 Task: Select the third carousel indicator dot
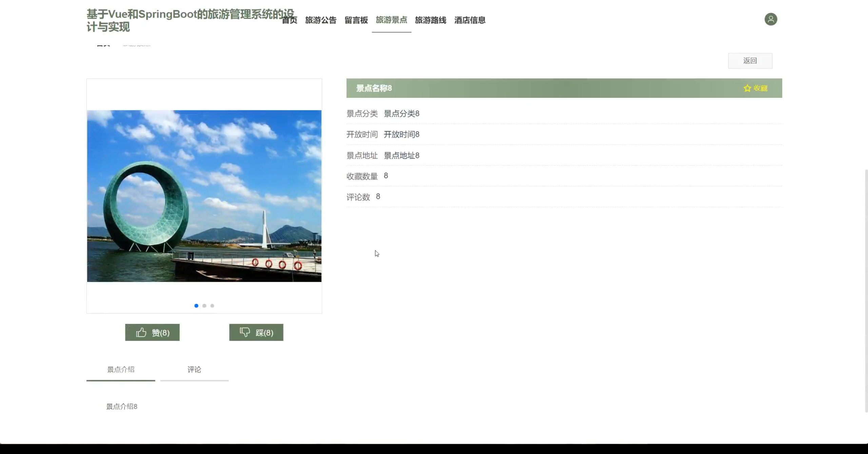[212, 305]
